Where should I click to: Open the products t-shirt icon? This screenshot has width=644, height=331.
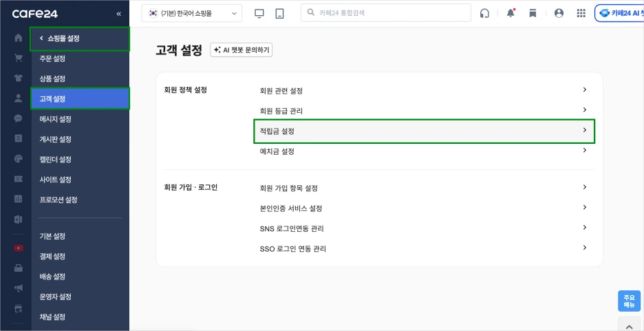click(18, 78)
